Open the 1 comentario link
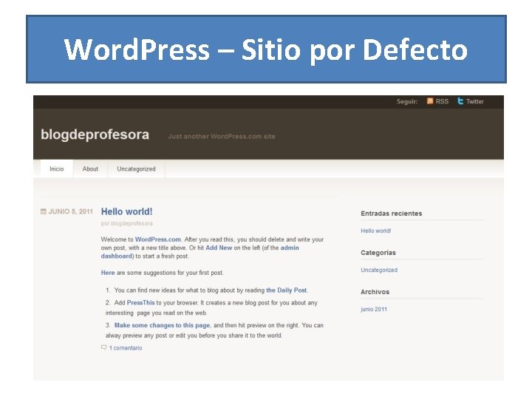 (126, 348)
